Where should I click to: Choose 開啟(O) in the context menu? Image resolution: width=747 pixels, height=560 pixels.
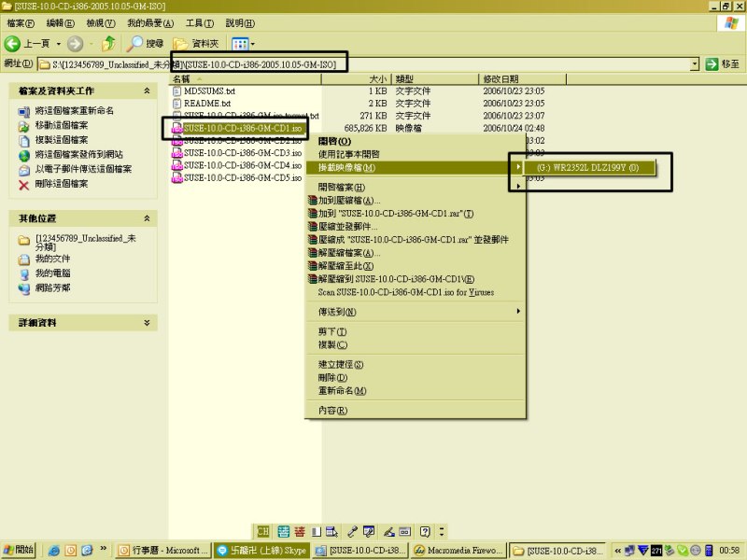tap(415, 142)
